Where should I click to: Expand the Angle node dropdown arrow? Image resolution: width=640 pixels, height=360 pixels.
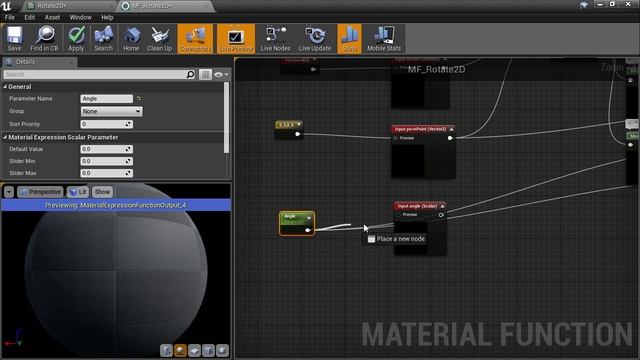[309, 218]
